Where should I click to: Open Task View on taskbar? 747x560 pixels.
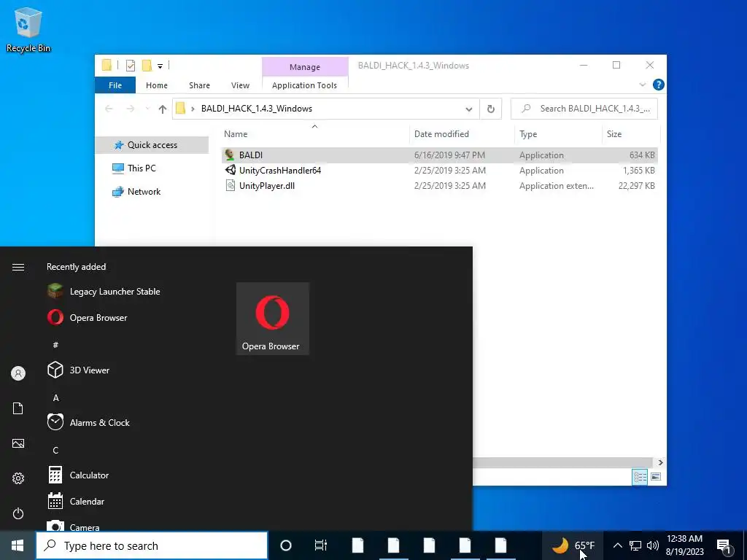pos(321,545)
